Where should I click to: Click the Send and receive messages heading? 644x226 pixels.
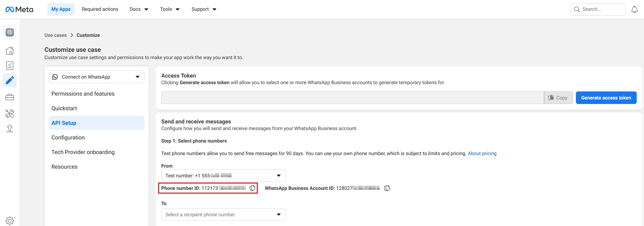pos(196,121)
